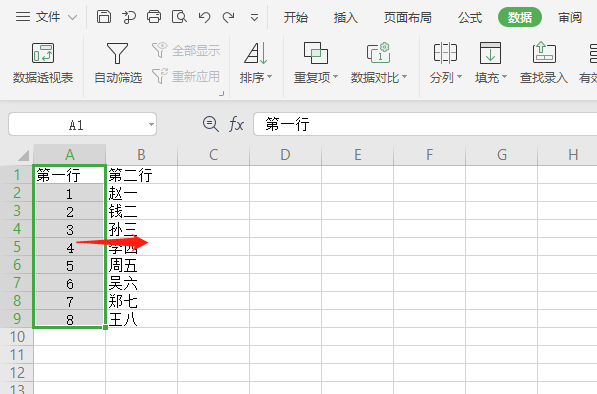Click the 自动筛选 funnel icon

click(117, 53)
